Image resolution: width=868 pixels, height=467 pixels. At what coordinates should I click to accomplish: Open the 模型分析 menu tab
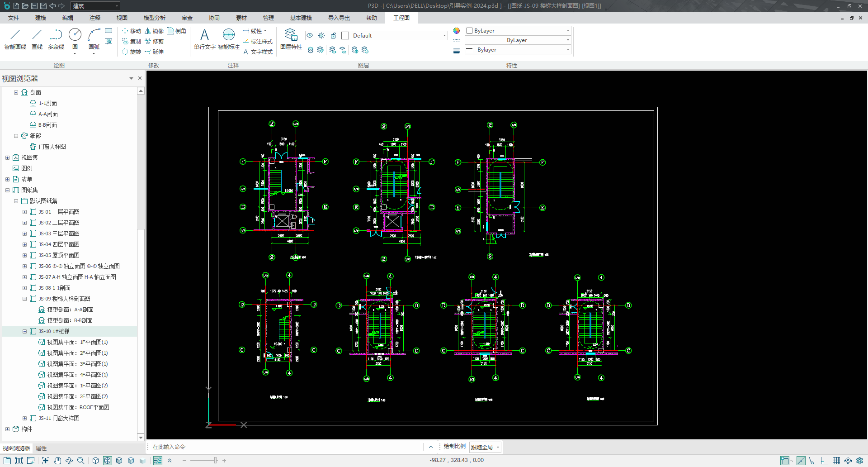click(x=154, y=18)
